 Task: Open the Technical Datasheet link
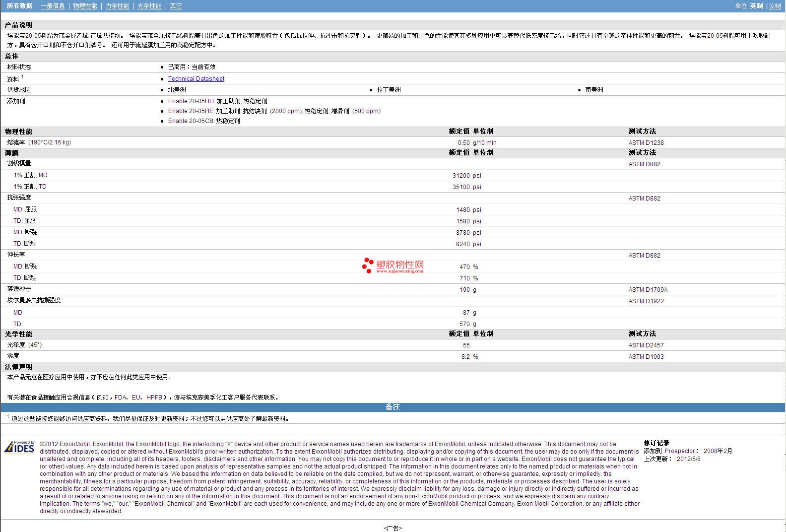[x=196, y=79]
